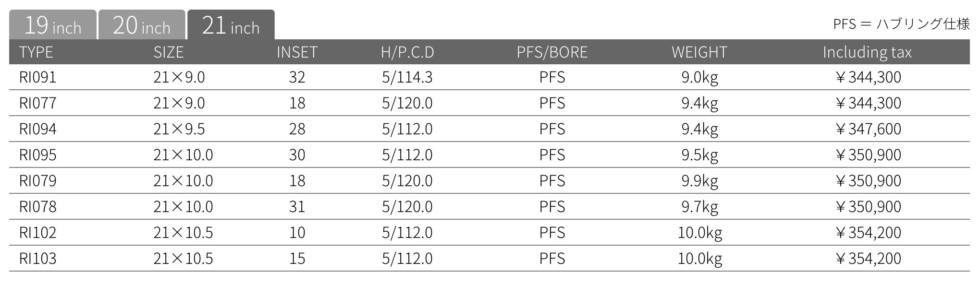
Task: Click the INSET column header
Action: (x=297, y=52)
